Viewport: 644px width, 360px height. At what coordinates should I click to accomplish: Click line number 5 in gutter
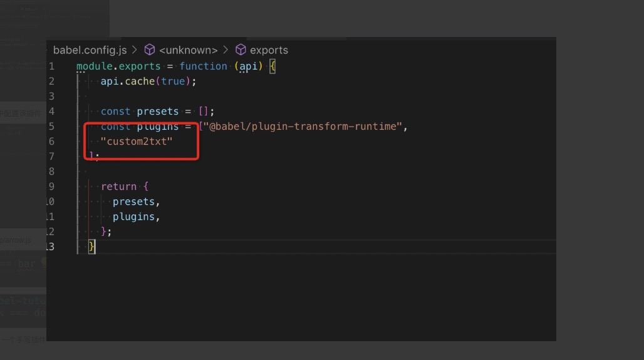(x=51, y=126)
